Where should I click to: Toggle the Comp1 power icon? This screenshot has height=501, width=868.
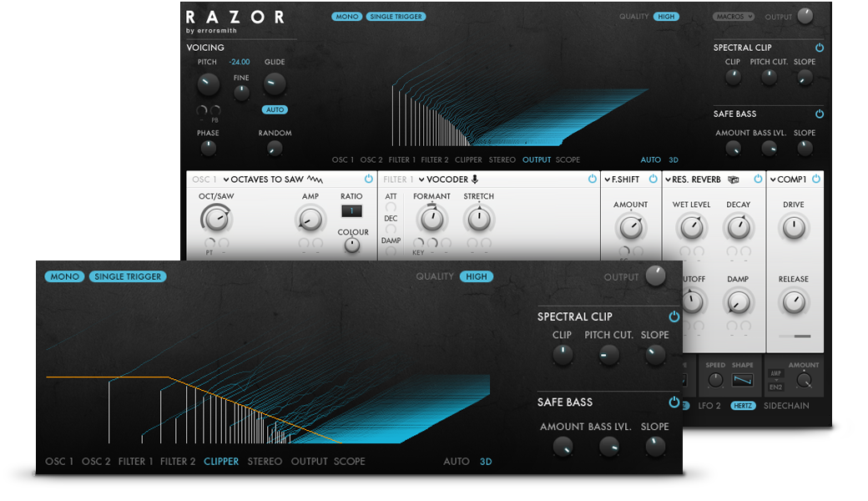pos(816,179)
